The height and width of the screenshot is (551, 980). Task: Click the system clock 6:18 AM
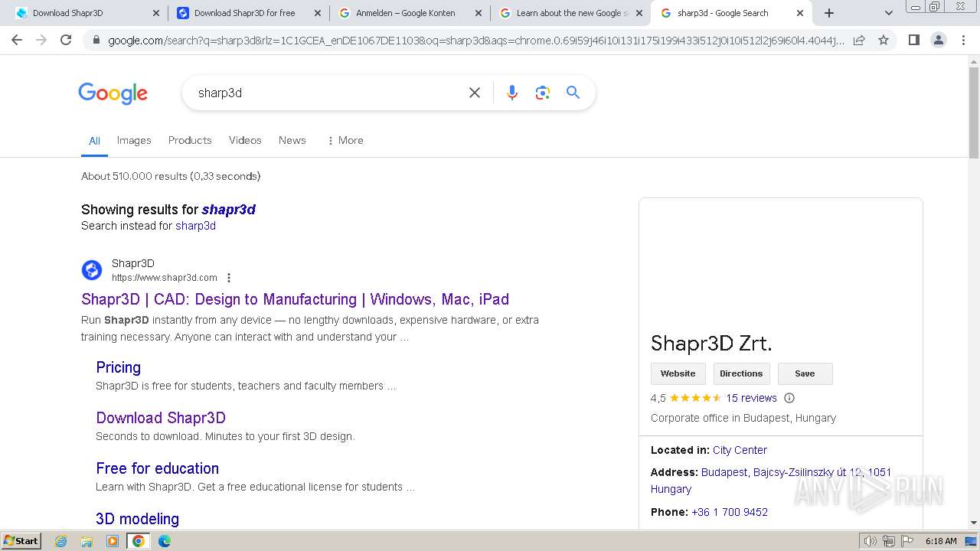(941, 541)
